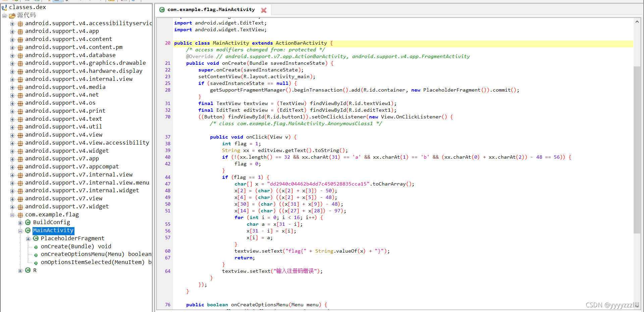Expand the android.support.v7.internal.view package

(x=12, y=175)
